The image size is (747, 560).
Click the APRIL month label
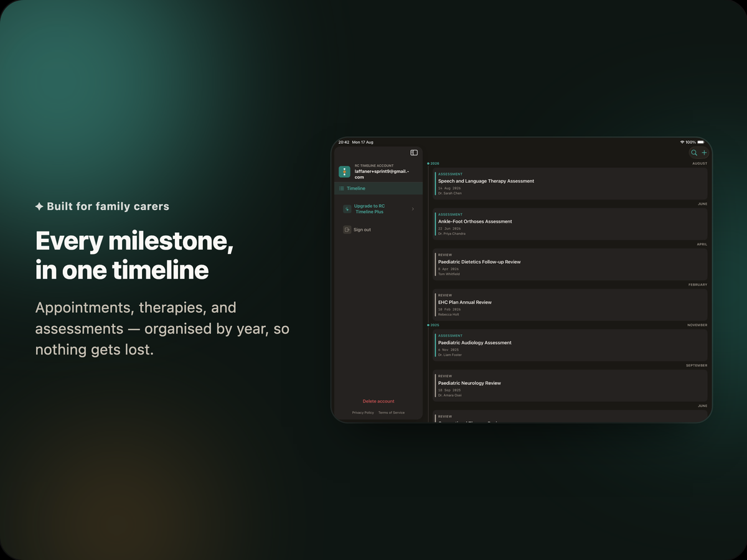pyautogui.click(x=702, y=244)
